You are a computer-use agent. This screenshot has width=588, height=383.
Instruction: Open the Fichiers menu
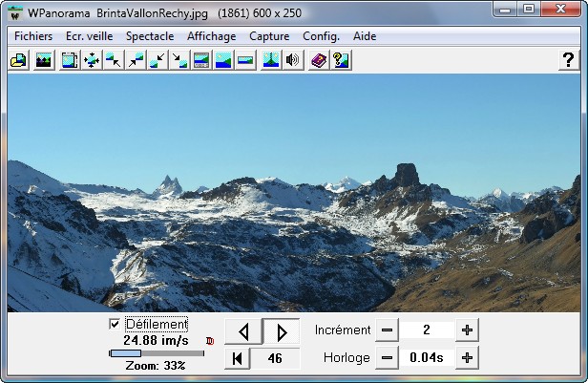pos(33,36)
